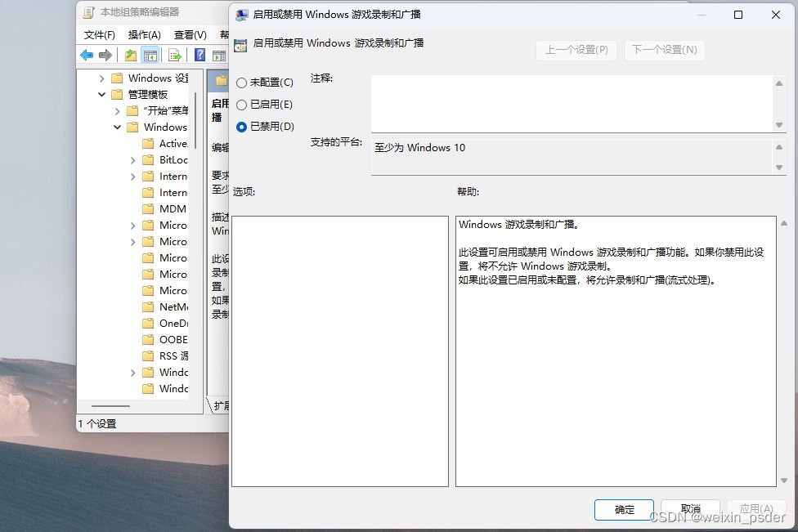
Task: Click the rightmost window-pane toolbar icon
Action: (x=217, y=55)
